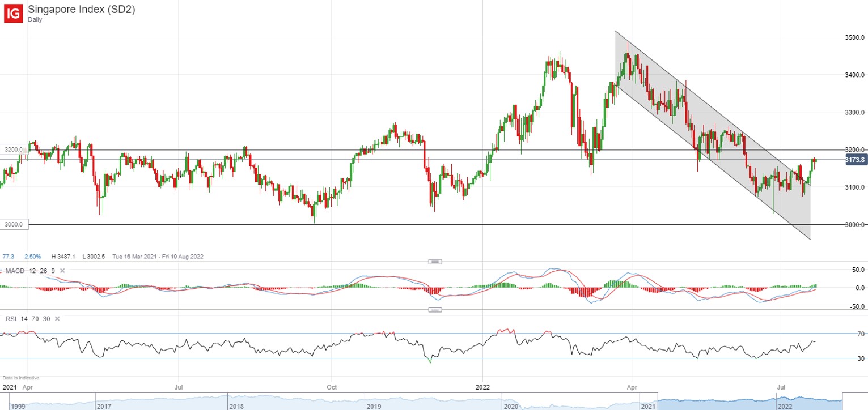This screenshot has width=868, height=410.
Task: Open MACD 12 26 9 indicator settings
Action: (29, 271)
